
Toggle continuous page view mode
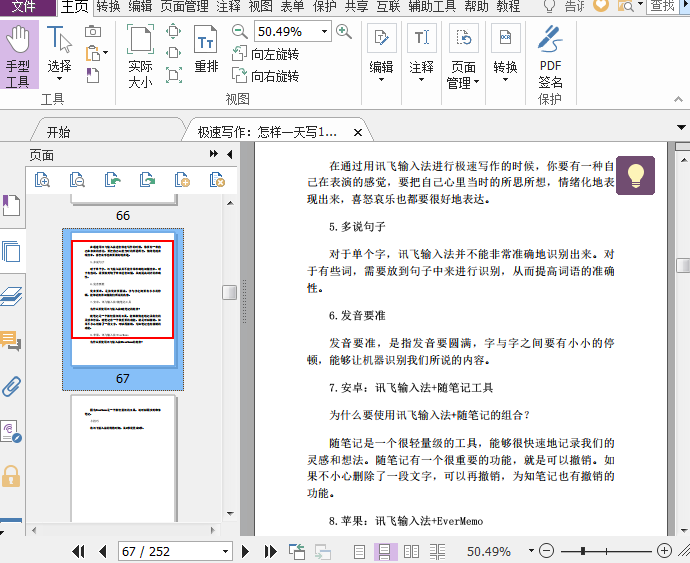(385, 551)
